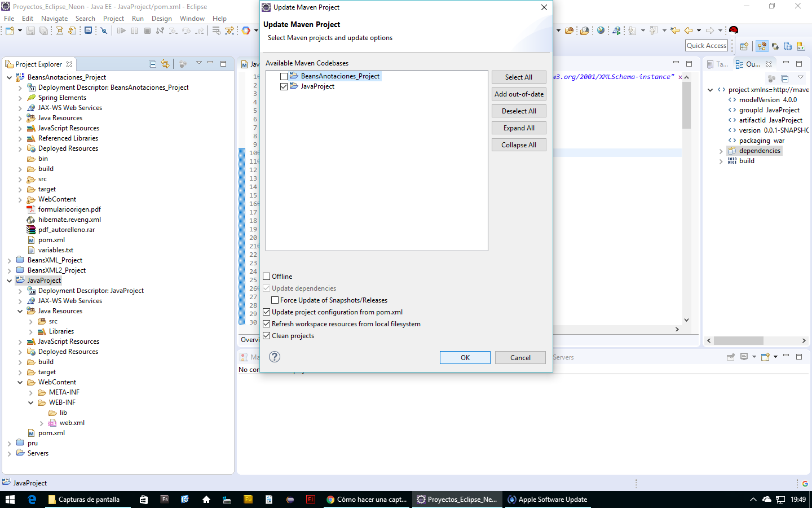Toggle Link with Editor in Project Explorer

click(165, 64)
